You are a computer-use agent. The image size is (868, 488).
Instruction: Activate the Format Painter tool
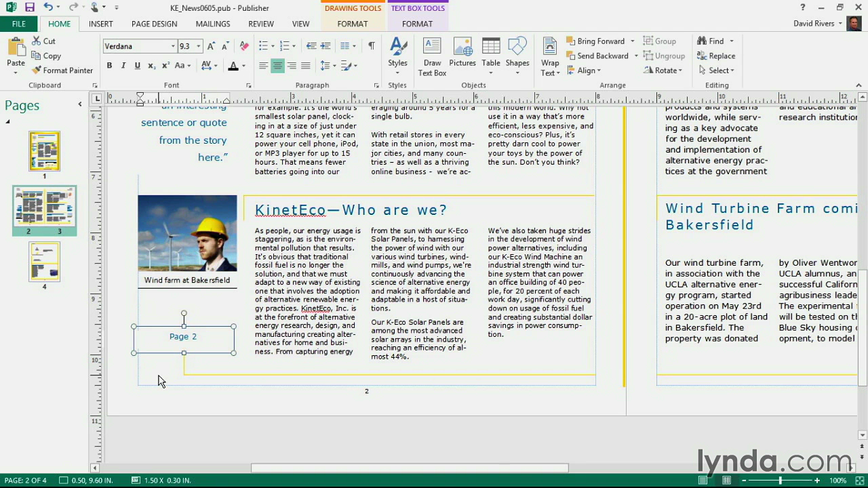[62, 70]
